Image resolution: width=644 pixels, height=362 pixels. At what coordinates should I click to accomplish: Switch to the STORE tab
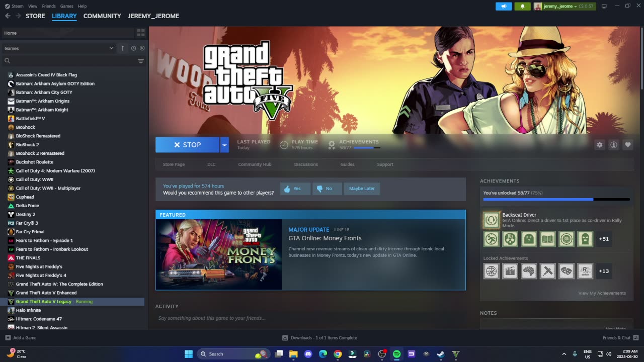[x=35, y=16]
